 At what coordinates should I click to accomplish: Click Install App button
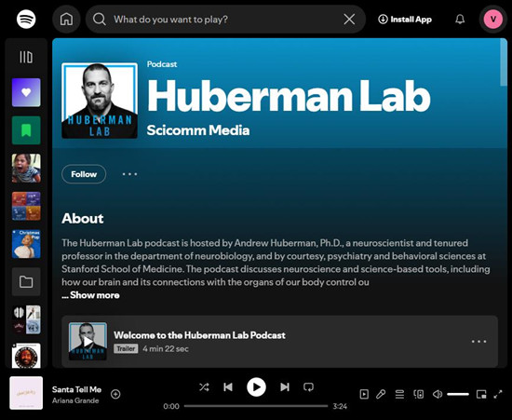(405, 20)
